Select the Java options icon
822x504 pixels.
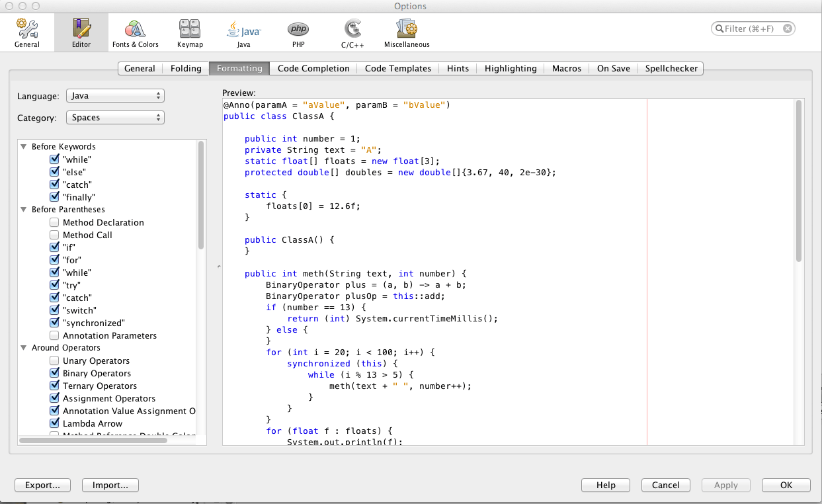[x=243, y=33]
